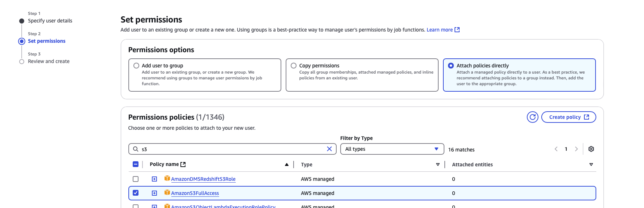Click AmazonS3FullAccess policy box icon
Viewport: 644px width, 208px height.
tap(167, 192)
